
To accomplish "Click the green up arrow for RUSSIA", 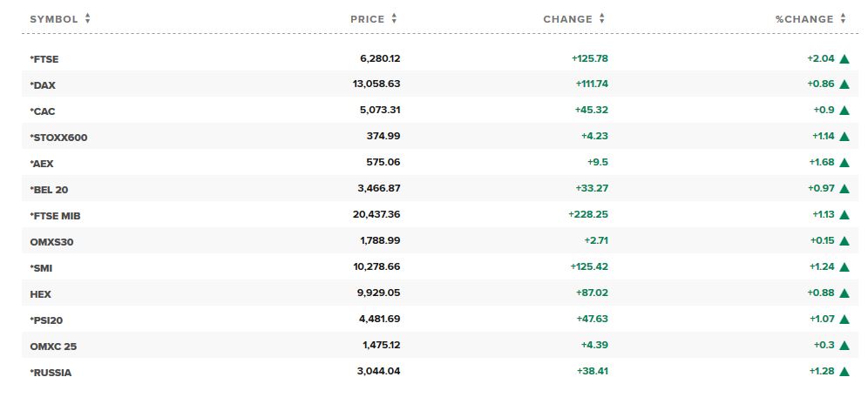I will click(x=844, y=371).
